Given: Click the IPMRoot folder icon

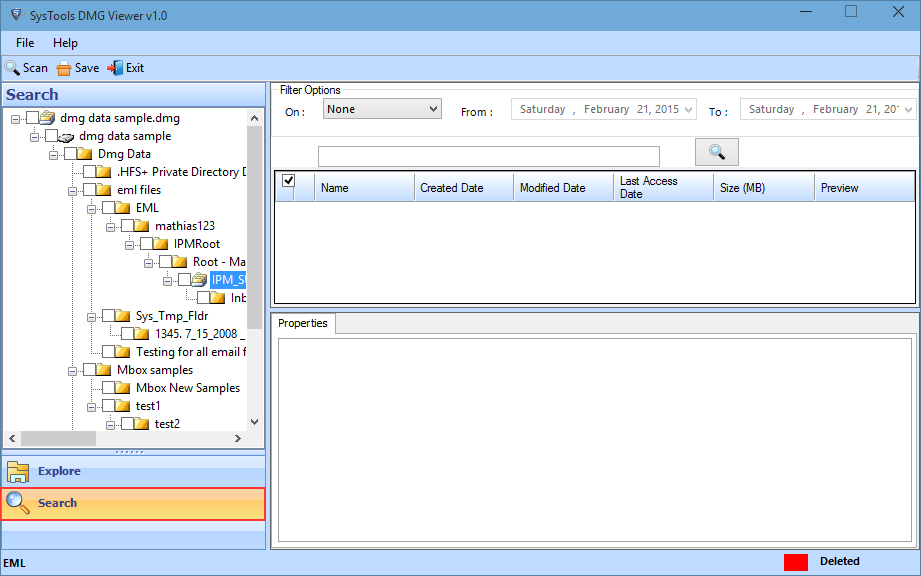Looking at the screenshot, I should [161, 244].
